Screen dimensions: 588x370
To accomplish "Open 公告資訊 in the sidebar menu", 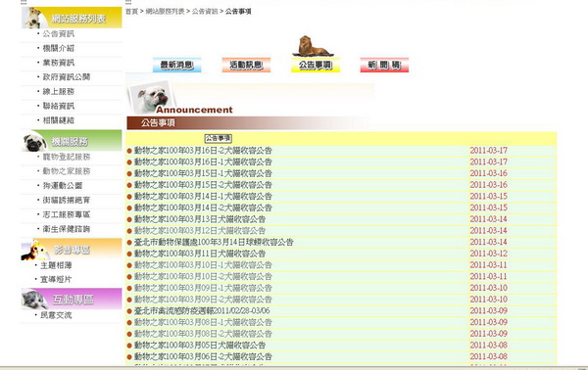I will pyautogui.click(x=59, y=33).
